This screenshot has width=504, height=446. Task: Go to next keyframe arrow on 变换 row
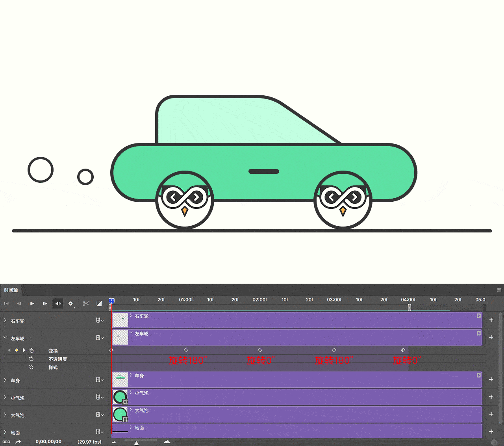(x=24, y=350)
